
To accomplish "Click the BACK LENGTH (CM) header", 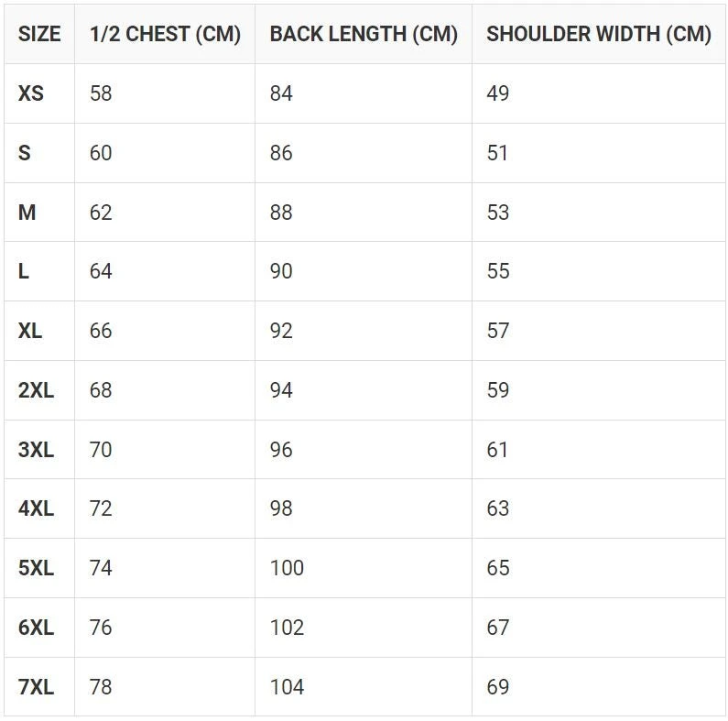I will pyautogui.click(x=364, y=34).
